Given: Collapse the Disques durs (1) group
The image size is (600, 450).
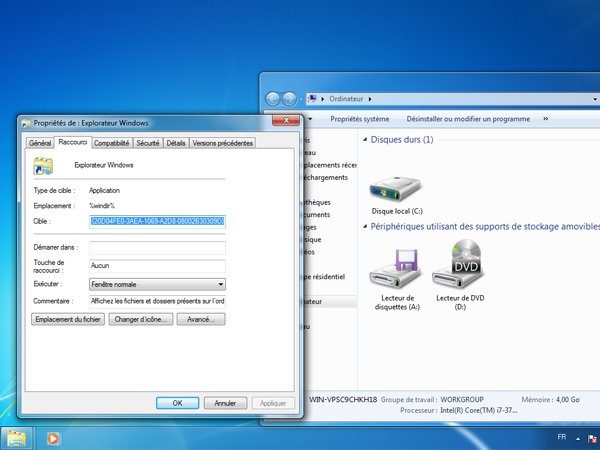Looking at the screenshot, I should [365, 140].
